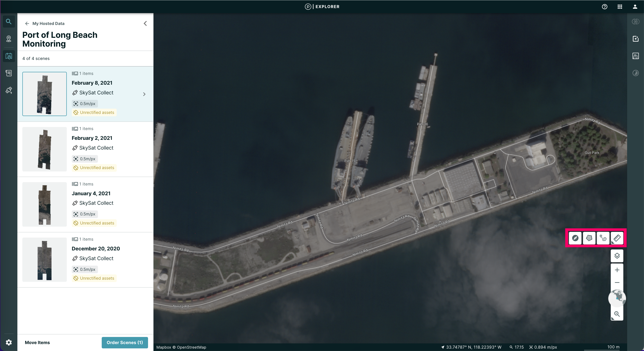Open the apps grid menu
The height and width of the screenshot is (351, 644).
(x=620, y=7)
